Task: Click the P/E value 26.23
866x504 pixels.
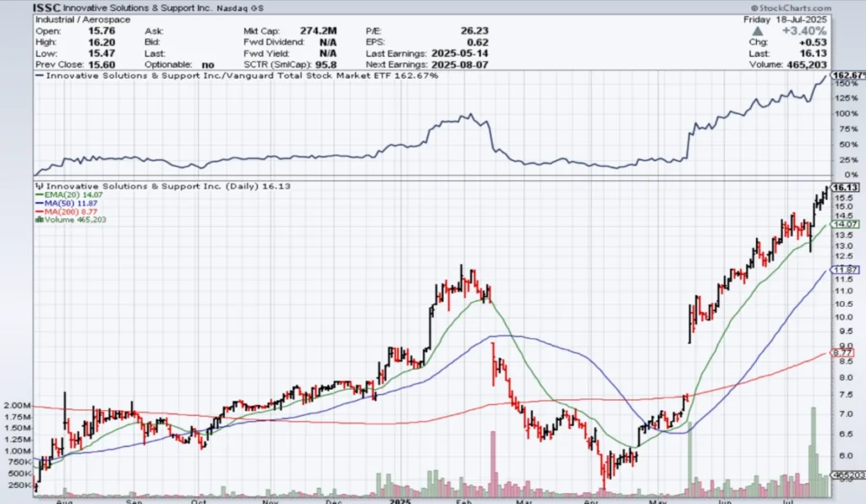Action: point(474,31)
